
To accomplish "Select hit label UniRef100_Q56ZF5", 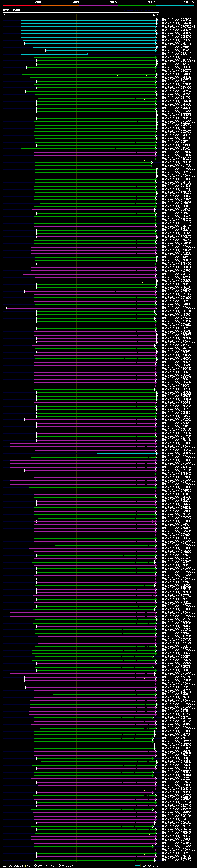I will (x=177, y=128).
